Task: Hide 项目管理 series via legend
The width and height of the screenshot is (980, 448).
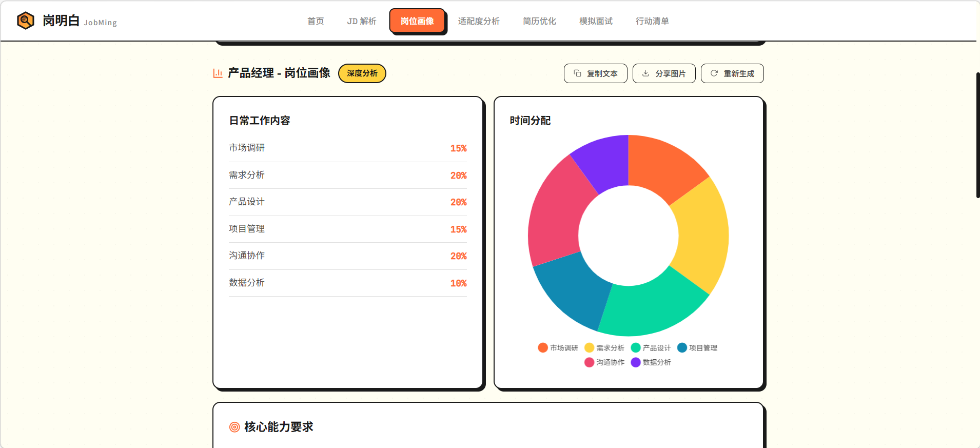Action: point(682,348)
